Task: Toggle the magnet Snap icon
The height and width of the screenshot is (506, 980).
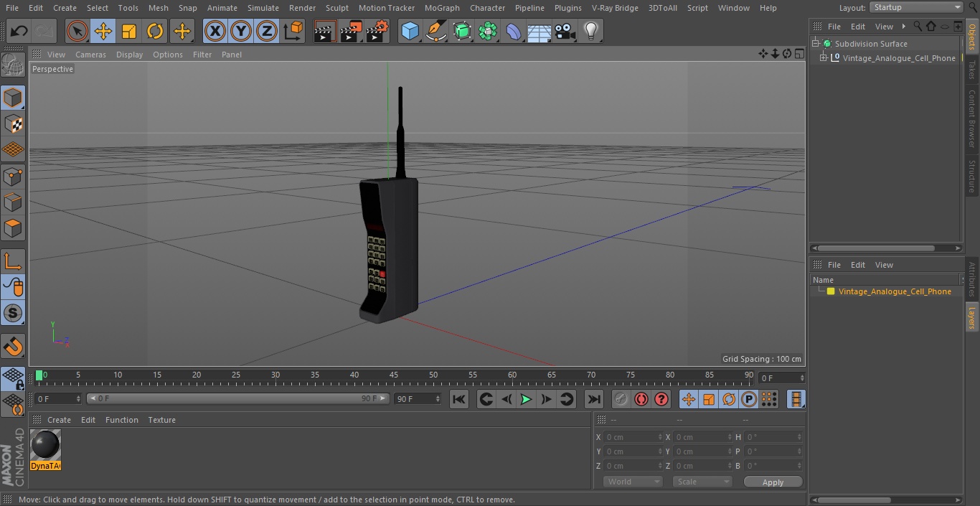Action: click(13, 347)
